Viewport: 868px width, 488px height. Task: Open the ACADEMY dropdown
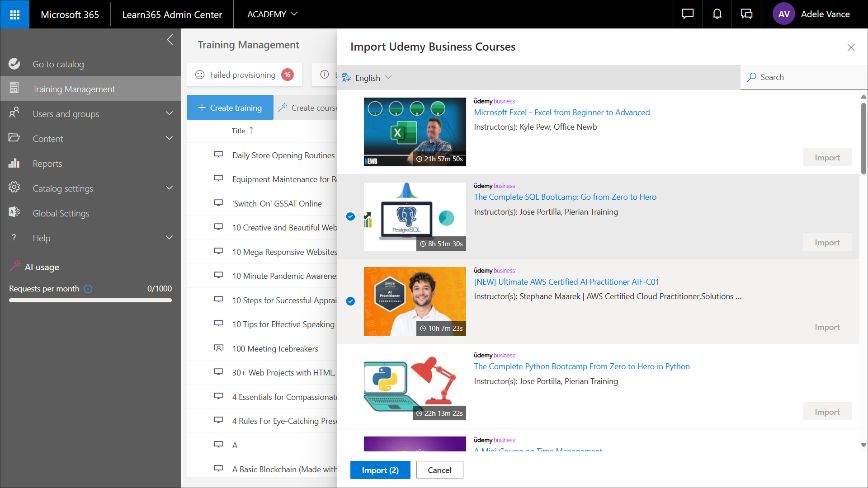pos(272,14)
